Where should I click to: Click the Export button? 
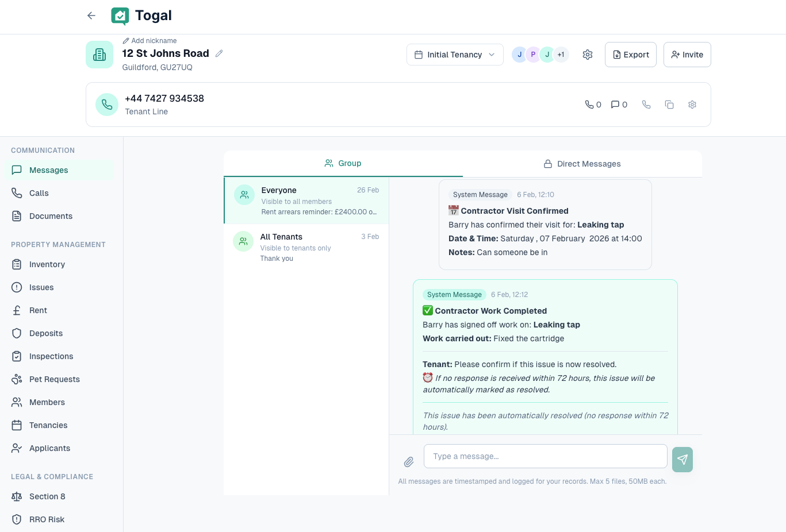(x=630, y=54)
